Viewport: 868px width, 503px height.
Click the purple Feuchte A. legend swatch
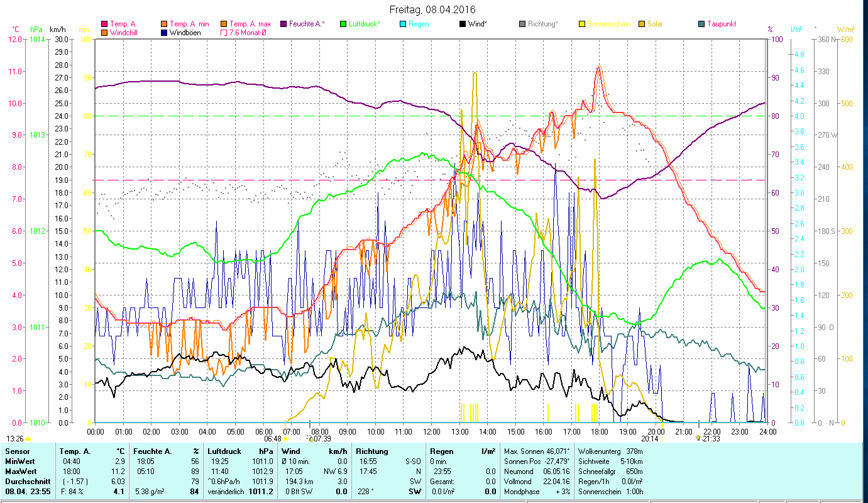pos(284,25)
